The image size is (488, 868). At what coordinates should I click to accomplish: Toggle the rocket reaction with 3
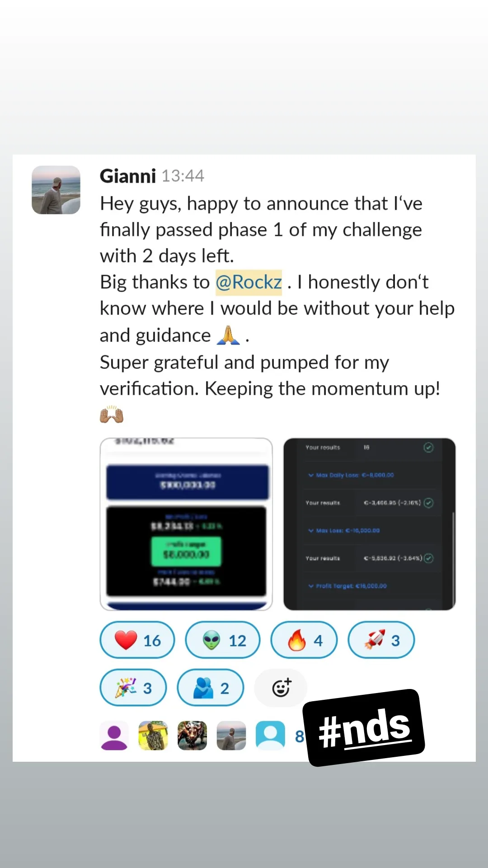(x=381, y=640)
